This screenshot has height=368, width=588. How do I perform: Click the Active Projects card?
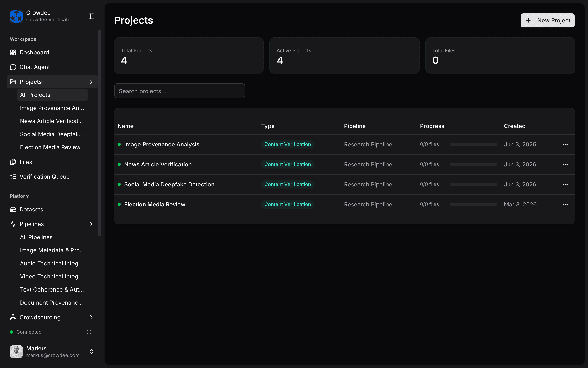point(345,55)
